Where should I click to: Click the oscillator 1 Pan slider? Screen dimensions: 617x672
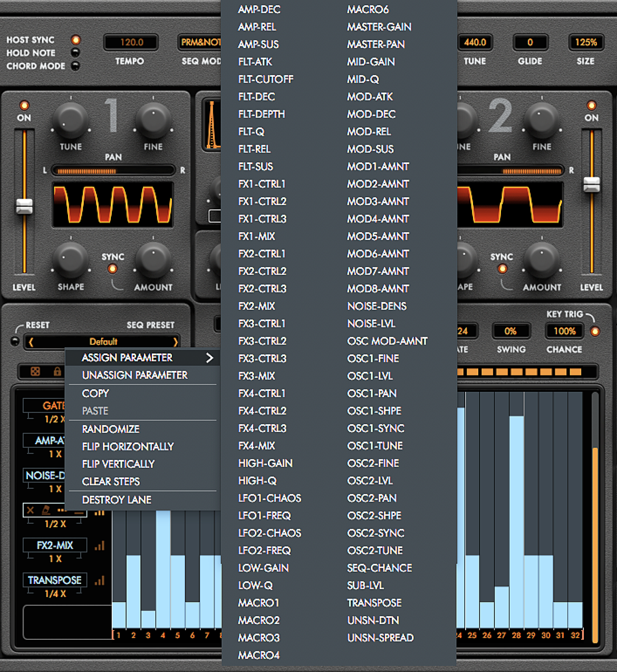(x=114, y=170)
